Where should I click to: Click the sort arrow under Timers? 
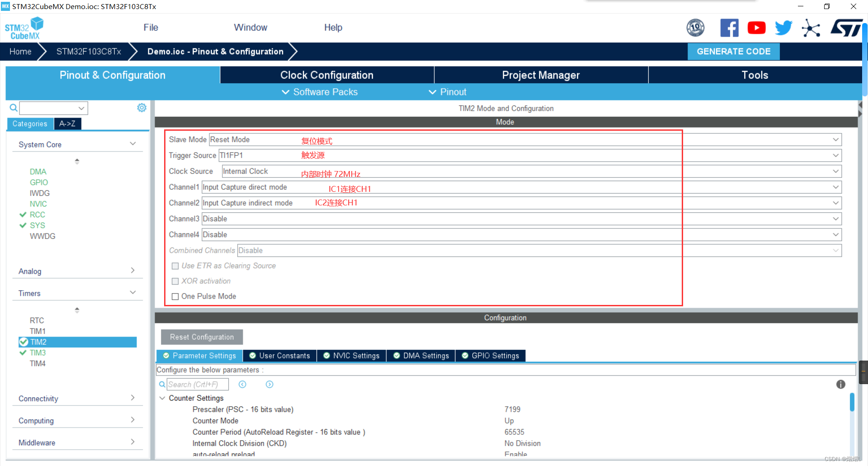click(77, 310)
